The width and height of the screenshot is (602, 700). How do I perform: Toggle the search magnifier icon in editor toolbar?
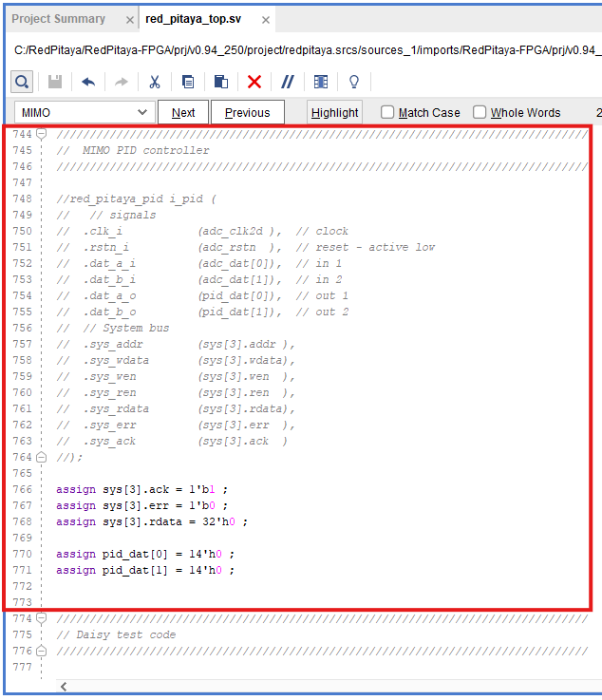(22, 82)
